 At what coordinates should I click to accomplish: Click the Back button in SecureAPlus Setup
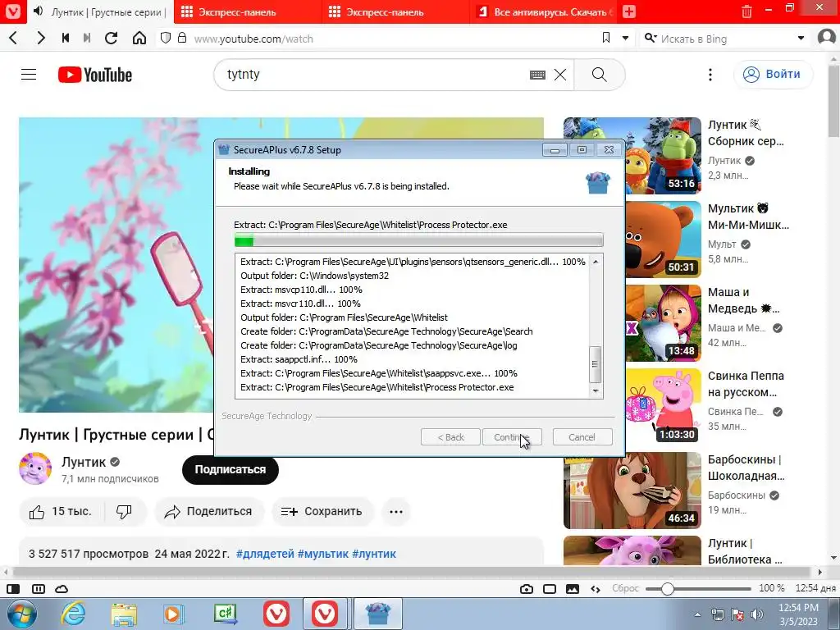click(x=450, y=437)
